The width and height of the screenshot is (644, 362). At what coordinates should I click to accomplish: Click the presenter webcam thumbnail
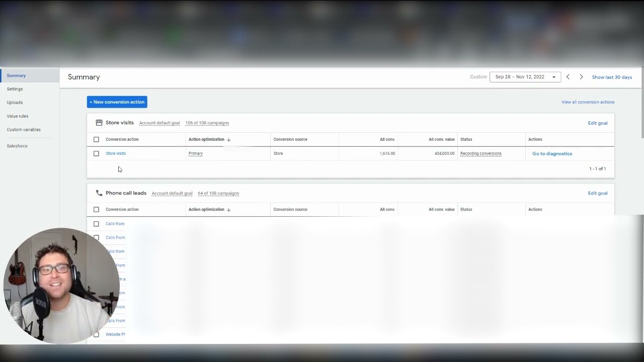(61, 286)
